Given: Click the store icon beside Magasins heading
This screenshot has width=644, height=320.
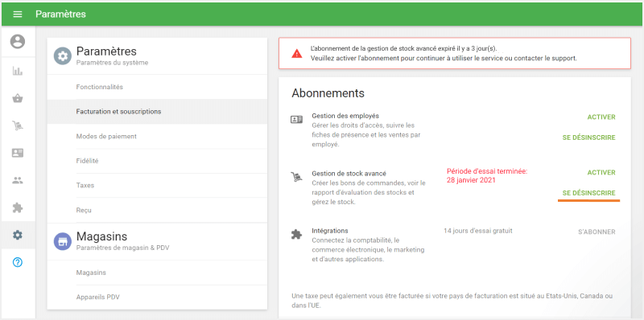Looking at the screenshot, I should point(63,242).
